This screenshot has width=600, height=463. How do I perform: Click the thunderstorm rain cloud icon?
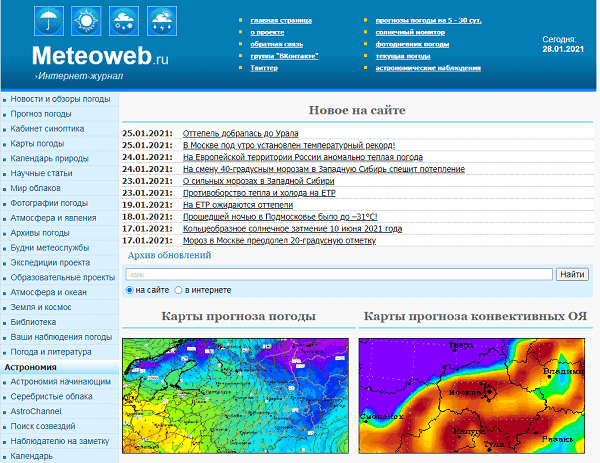162,21
